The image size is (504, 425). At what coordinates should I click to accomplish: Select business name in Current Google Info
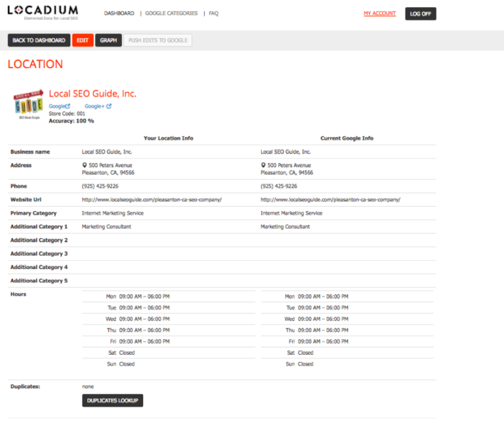coord(286,152)
